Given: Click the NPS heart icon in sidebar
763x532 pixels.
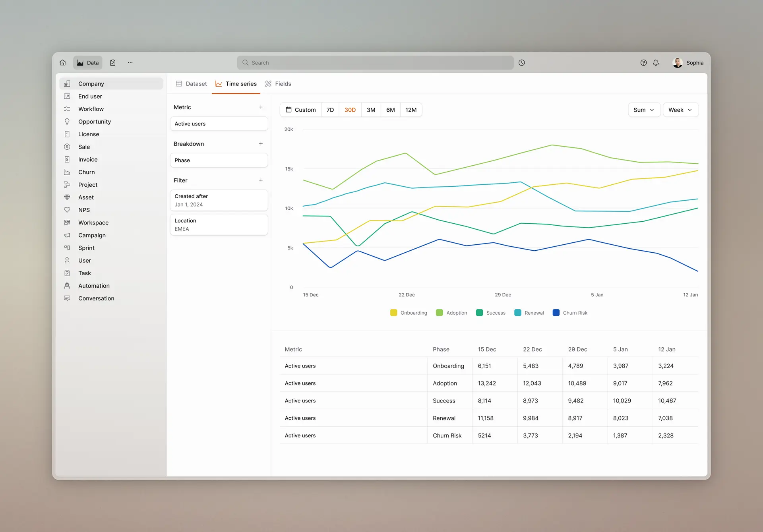Looking at the screenshot, I should pyautogui.click(x=67, y=210).
